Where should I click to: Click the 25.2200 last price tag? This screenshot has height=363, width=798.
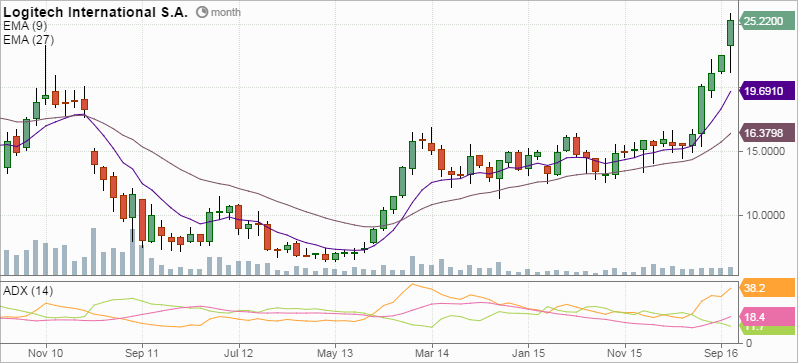(x=766, y=21)
